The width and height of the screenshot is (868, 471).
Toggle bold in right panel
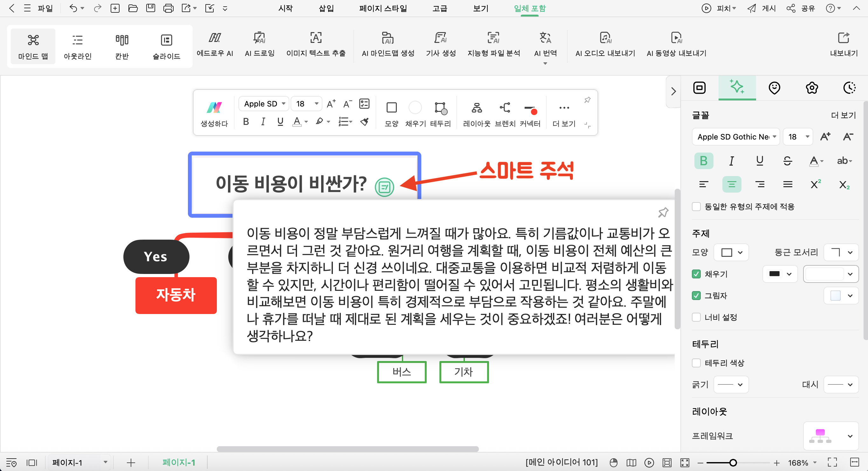pyautogui.click(x=703, y=161)
